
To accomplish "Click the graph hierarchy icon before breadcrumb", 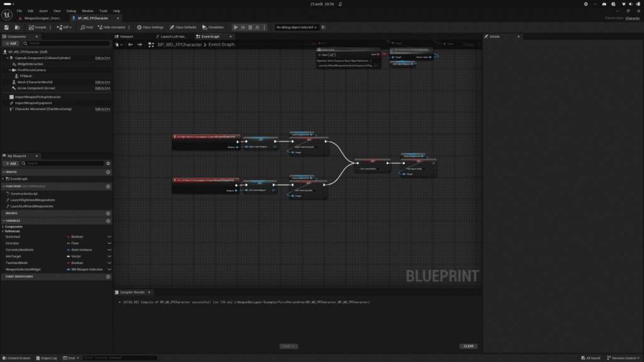I will 151,45.
